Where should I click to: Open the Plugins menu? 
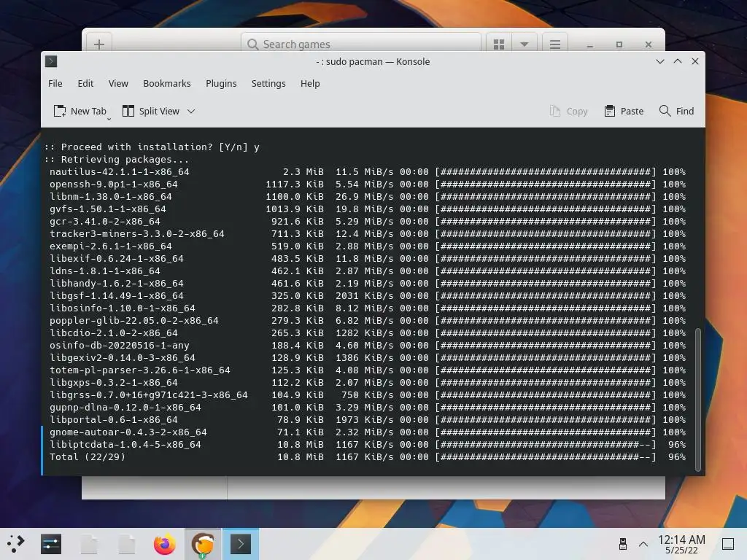coord(221,83)
